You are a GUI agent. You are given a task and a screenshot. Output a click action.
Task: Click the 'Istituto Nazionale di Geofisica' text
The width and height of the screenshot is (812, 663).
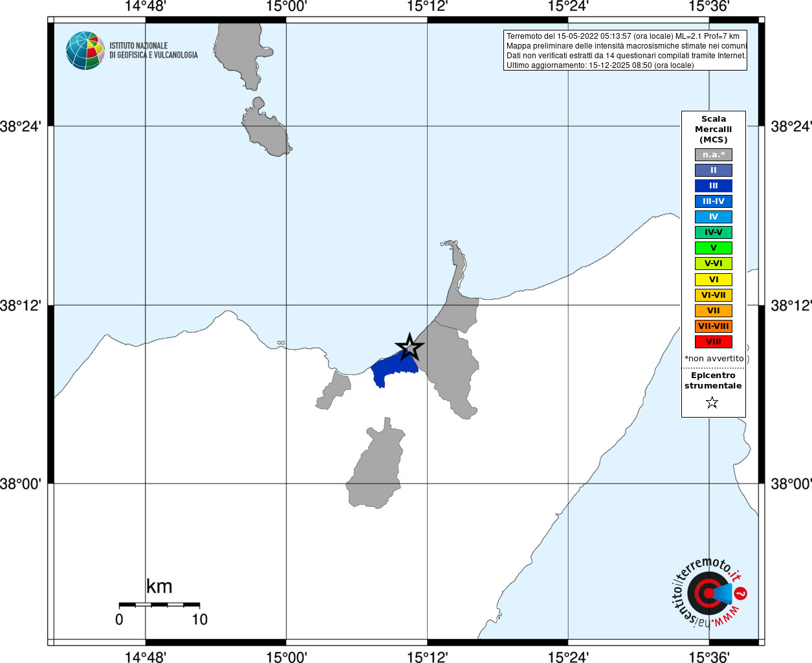click(x=153, y=51)
